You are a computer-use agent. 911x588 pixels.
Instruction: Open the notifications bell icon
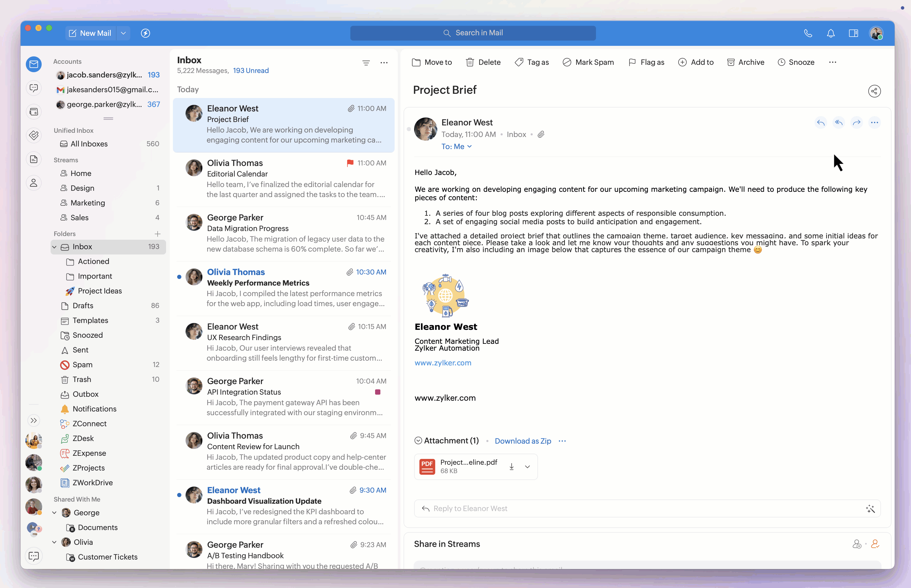point(830,33)
